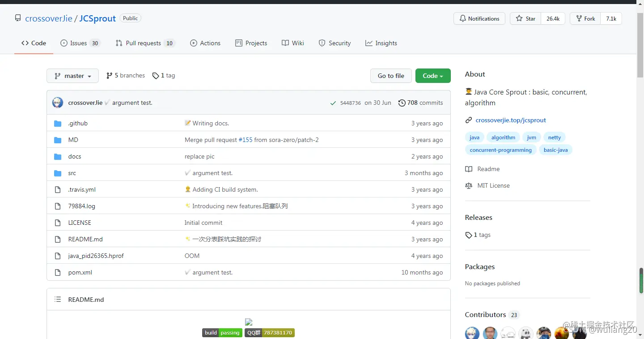Image resolution: width=644 pixels, height=339 pixels.
Task: Click the build passing badge
Action: pyautogui.click(x=222, y=333)
